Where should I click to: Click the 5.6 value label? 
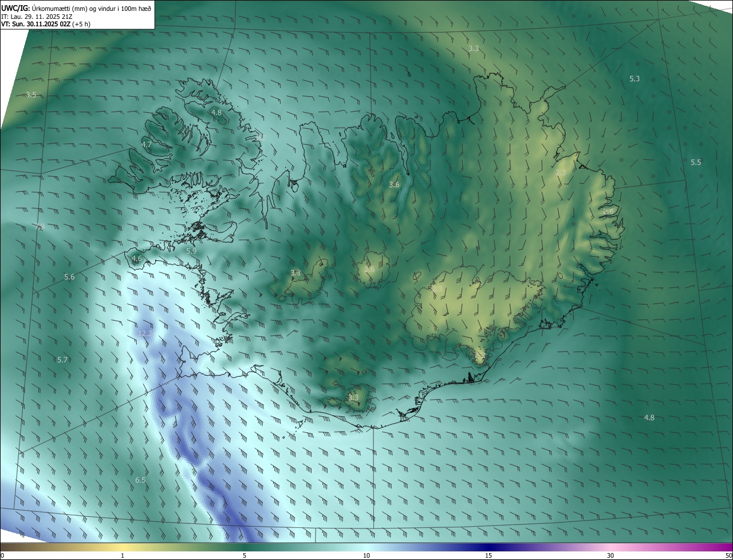pyautogui.click(x=69, y=277)
